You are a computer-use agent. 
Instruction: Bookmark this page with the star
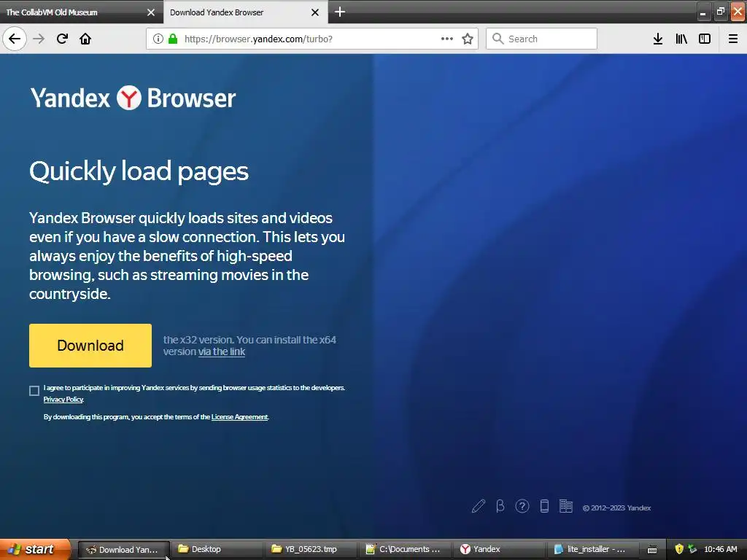[468, 39]
